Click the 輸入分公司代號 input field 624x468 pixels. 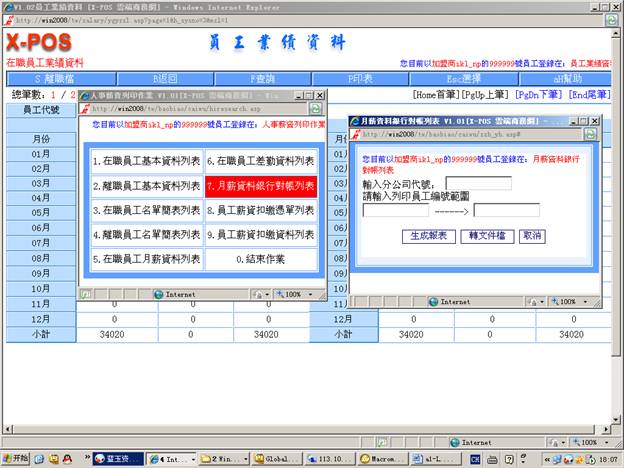point(478,183)
